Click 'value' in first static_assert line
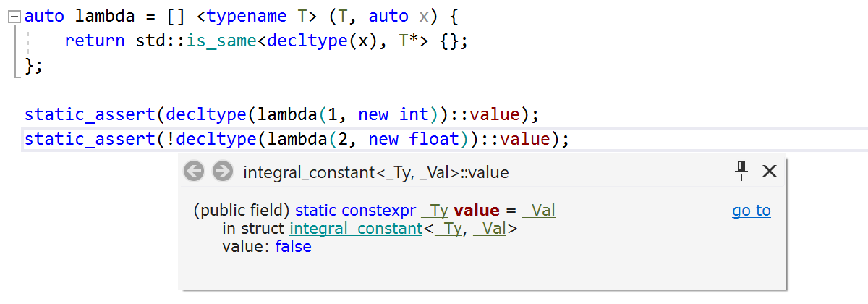 [500, 114]
